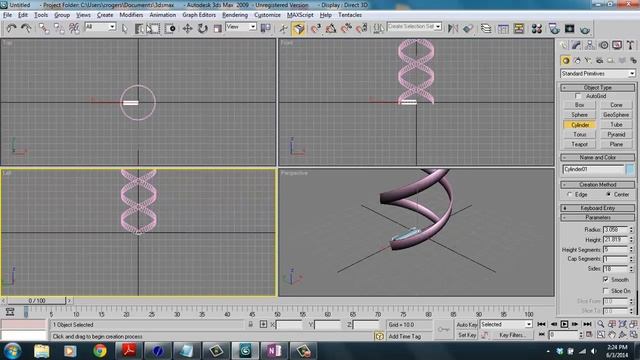The width and height of the screenshot is (640, 360).
Task: Click the Mirror tool icon
Action: click(x=453, y=28)
